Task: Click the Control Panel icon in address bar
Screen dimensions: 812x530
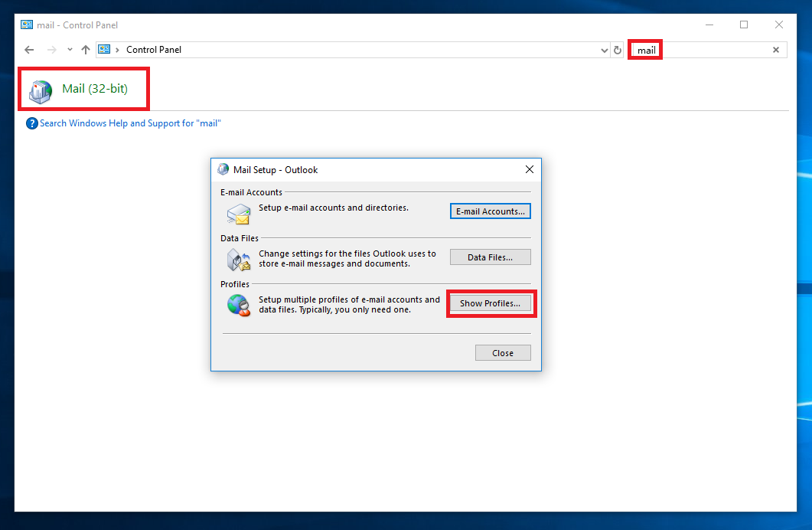Action: pos(104,49)
